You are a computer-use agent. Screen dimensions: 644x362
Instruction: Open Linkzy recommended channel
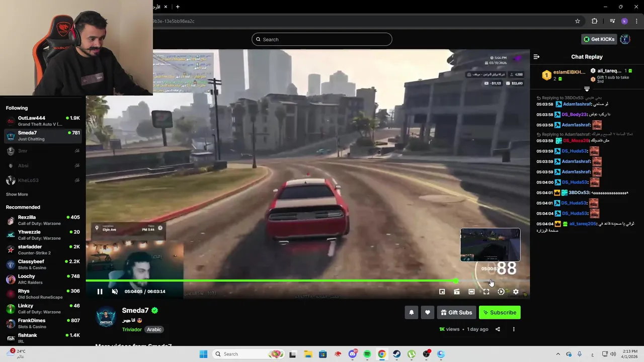(x=43, y=309)
